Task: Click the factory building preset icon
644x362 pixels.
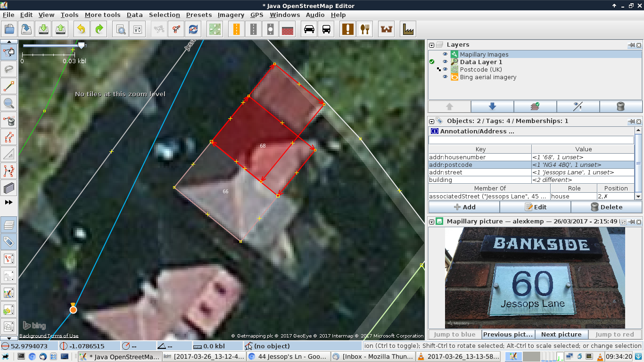Action: [x=408, y=29]
